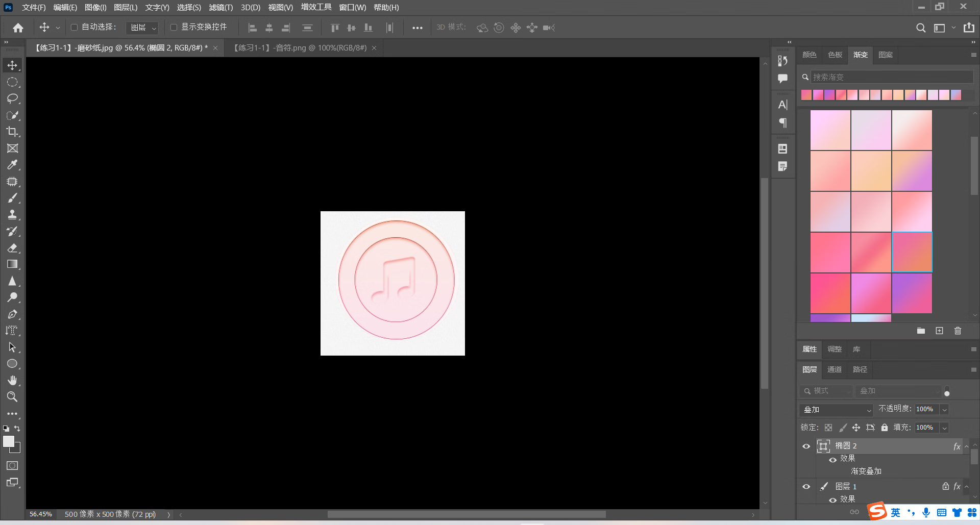Open workspace switcher dropdown arrow
The height and width of the screenshot is (525, 980).
coord(953,28)
